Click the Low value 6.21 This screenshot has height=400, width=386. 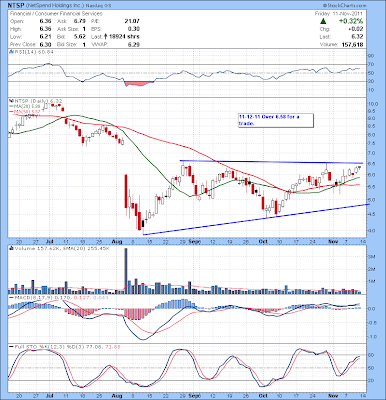[45, 36]
